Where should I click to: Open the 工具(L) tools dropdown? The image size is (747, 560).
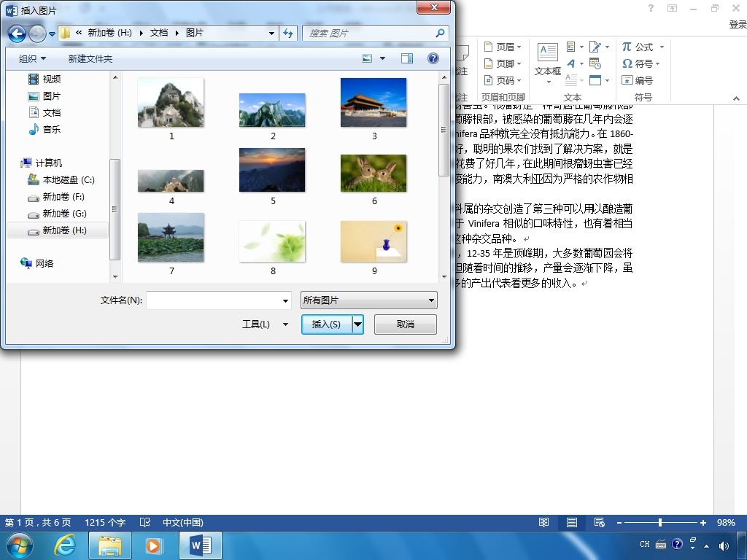click(265, 324)
